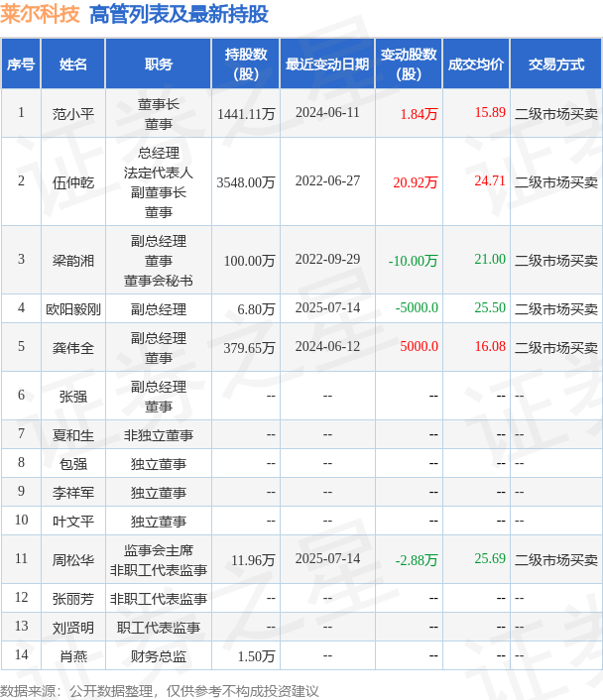Click the holding value 11.96万
The image size is (603, 700).
pyautogui.click(x=253, y=560)
